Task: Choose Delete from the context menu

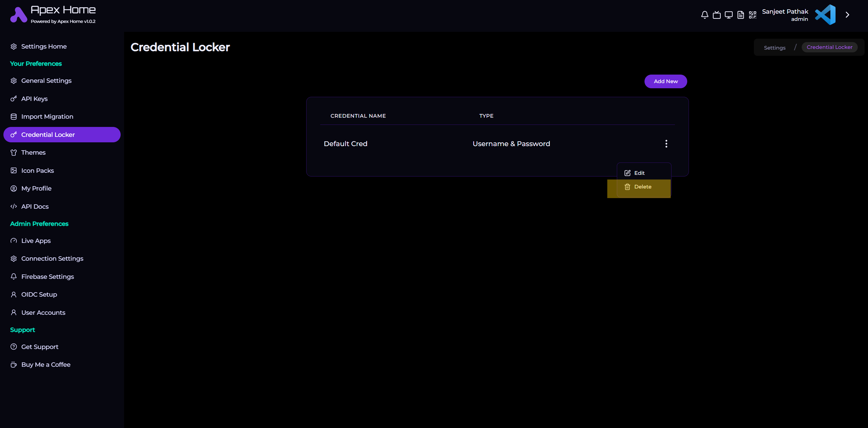Action: [642, 187]
